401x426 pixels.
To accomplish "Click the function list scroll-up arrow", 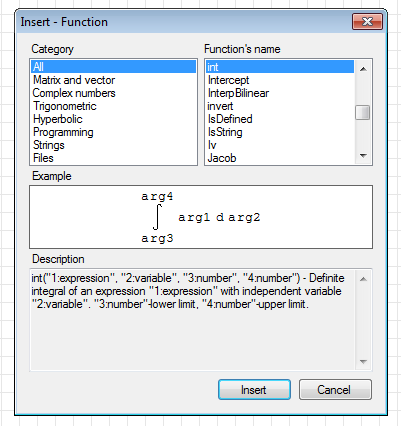I will click(x=363, y=69).
